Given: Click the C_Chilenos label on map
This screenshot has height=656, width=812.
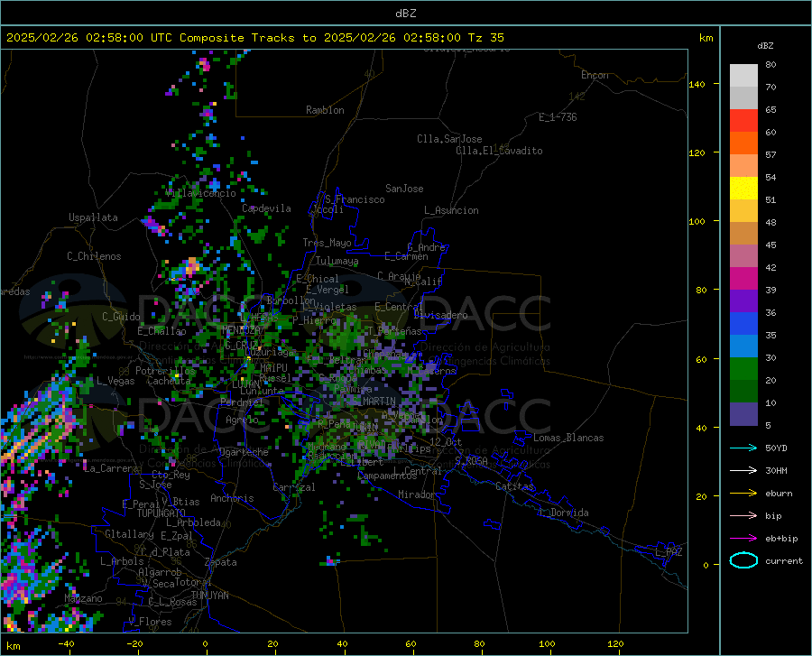Looking at the screenshot, I should pos(94,256).
